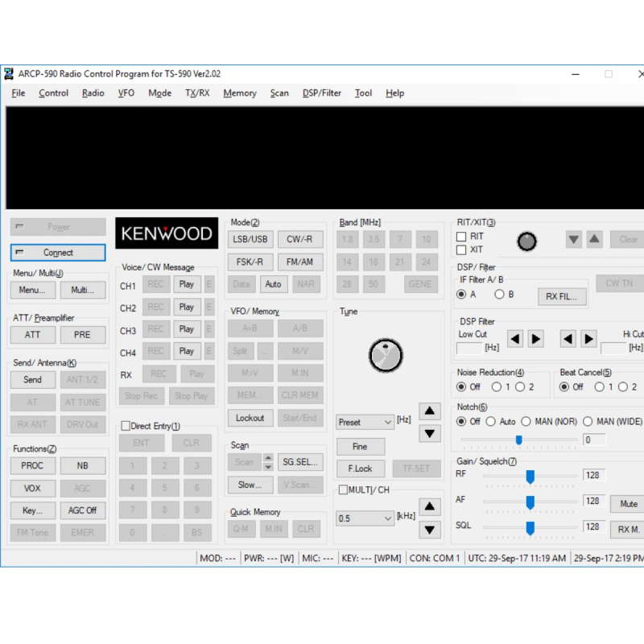Select IF Filter B radio button
The width and height of the screenshot is (644, 644).
pos(499,294)
